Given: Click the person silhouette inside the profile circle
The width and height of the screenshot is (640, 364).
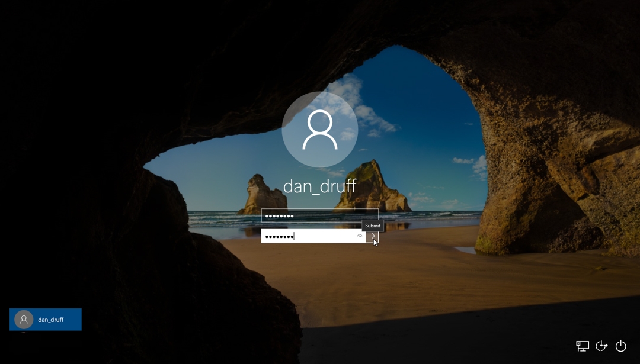Looking at the screenshot, I should pyautogui.click(x=320, y=129).
